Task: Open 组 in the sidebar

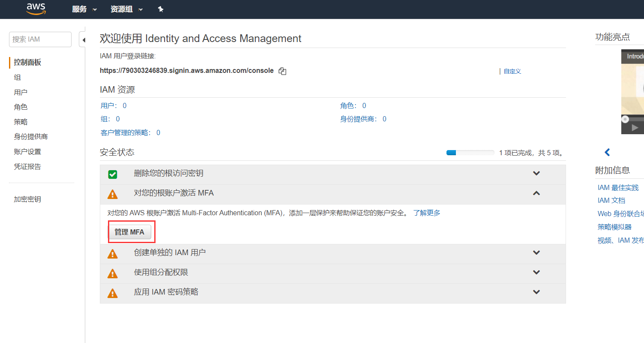Action: (x=17, y=78)
